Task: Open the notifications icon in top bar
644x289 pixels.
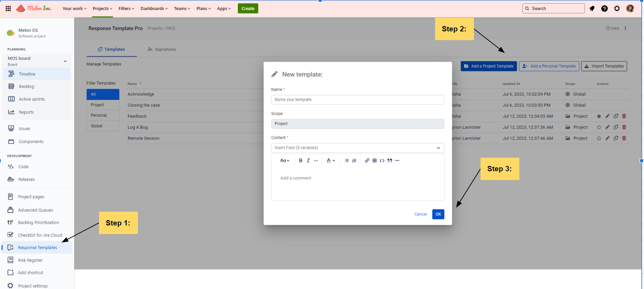Action: [x=592, y=9]
